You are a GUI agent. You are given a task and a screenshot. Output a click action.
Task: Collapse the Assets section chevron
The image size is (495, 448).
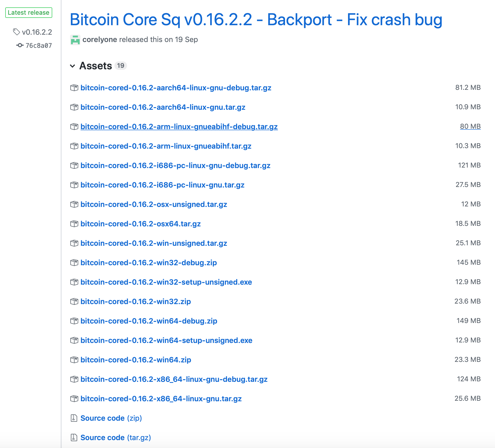[72, 66]
